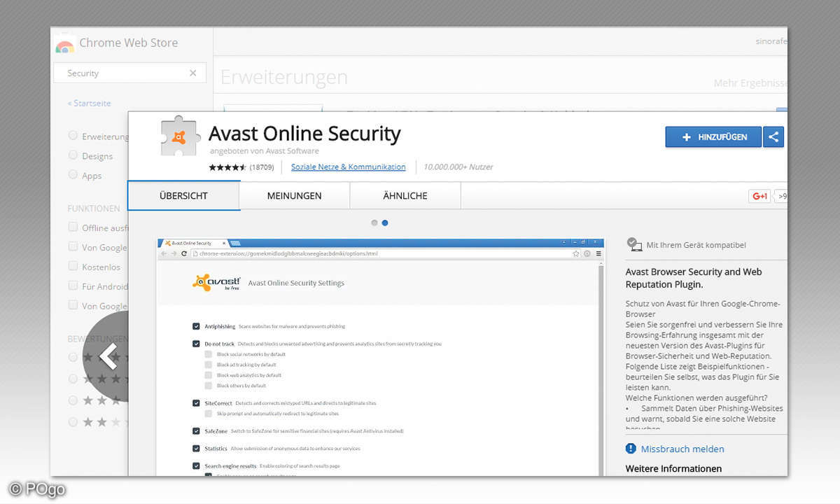Select the Apps radio button
The height and width of the screenshot is (504, 840).
click(73, 175)
